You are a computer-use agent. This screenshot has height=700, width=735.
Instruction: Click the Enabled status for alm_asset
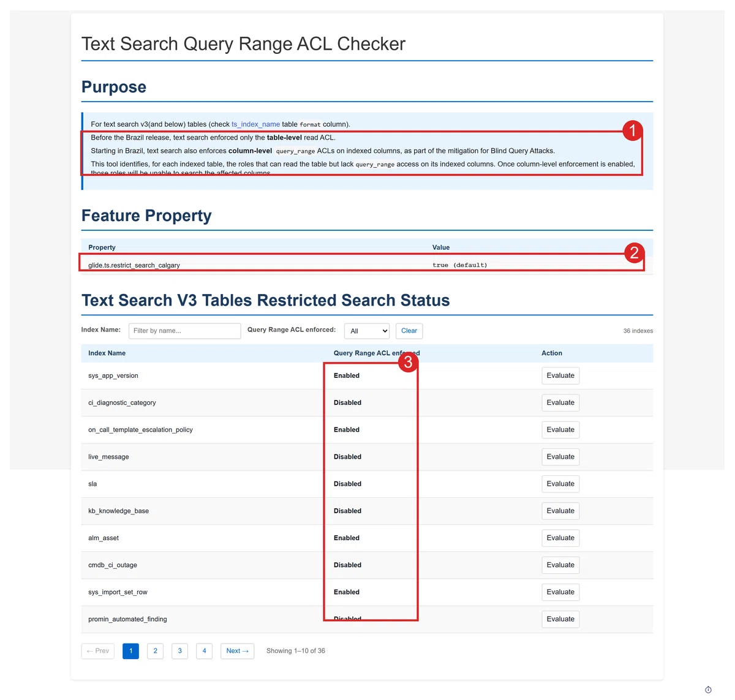coord(347,538)
